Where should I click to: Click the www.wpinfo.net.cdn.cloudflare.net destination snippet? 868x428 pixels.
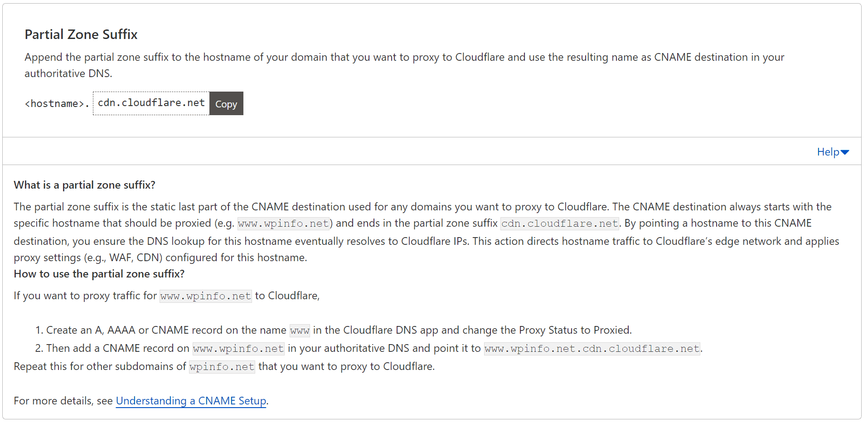pyautogui.click(x=592, y=348)
